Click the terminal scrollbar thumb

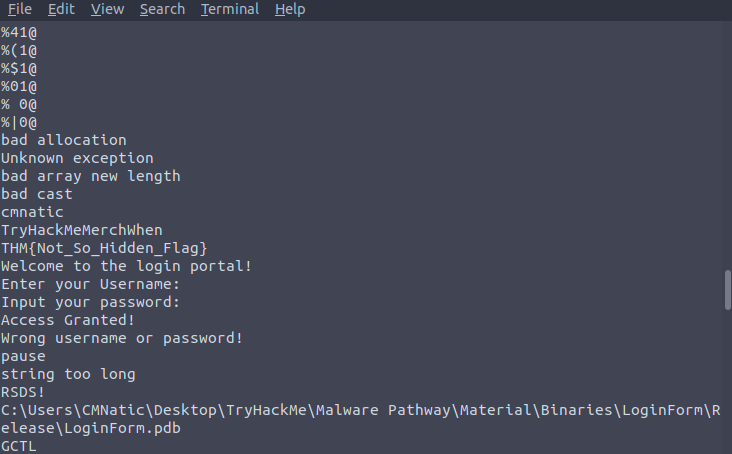(728, 289)
